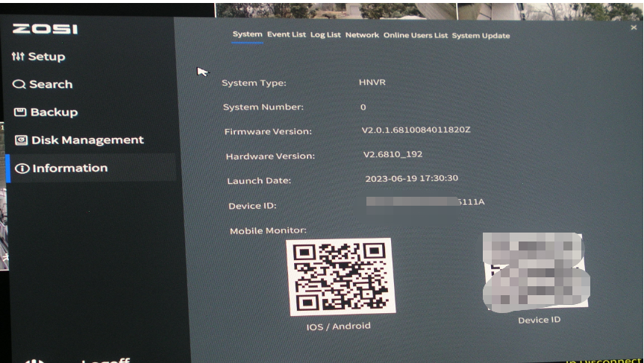Open the Online Users List tab

415,35
